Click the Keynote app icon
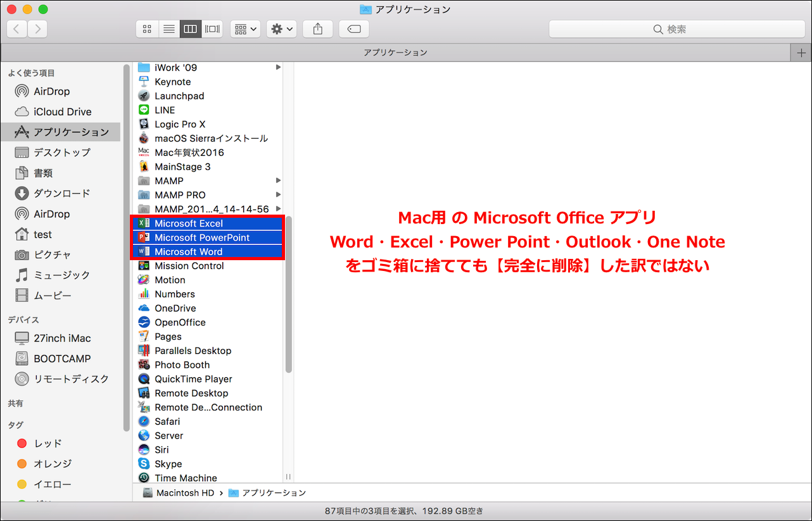The width and height of the screenshot is (812, 521). click(x=144, y=82)
